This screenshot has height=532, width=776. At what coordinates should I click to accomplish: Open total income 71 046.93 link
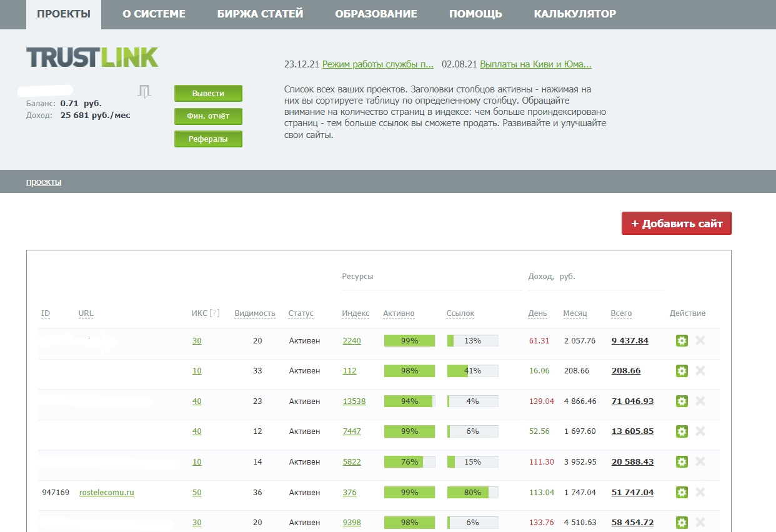pyautogui.click(x=632, y=401)
